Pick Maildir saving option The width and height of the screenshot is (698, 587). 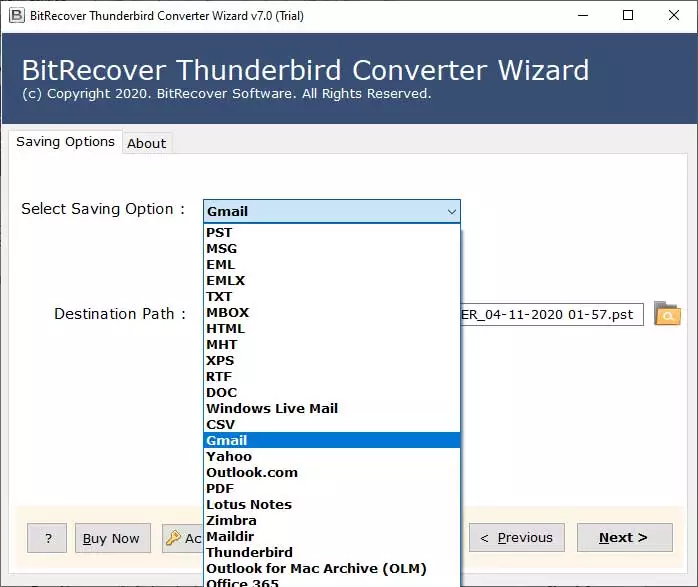[332, 536]
